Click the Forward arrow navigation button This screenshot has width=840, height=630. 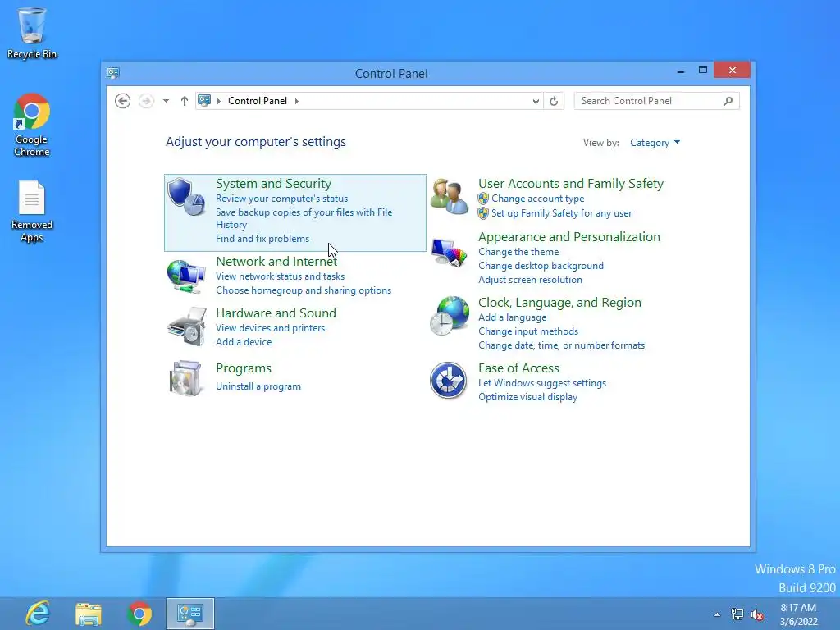click(x=146, y=101)
